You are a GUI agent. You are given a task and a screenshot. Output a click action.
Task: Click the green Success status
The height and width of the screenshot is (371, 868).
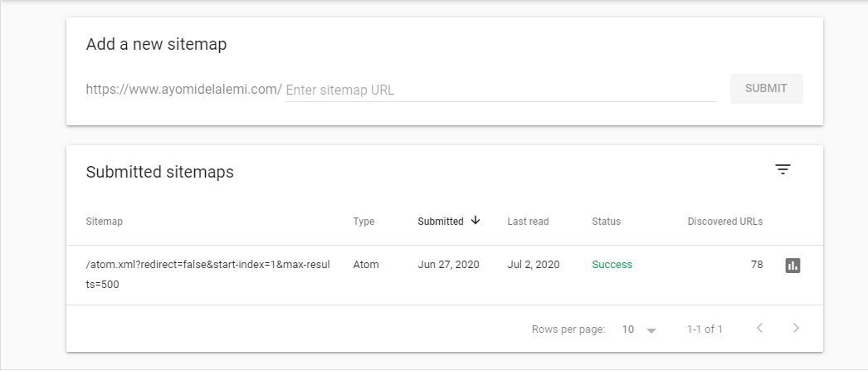(612, 265)
